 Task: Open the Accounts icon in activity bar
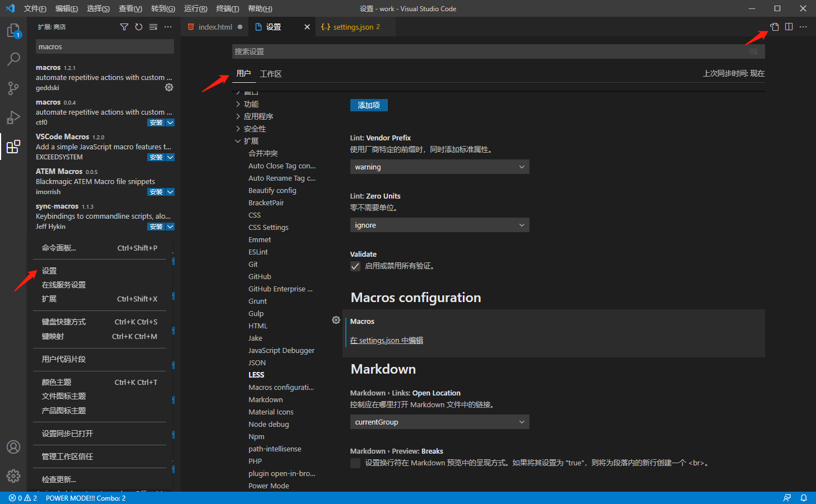tap(13, 447)
